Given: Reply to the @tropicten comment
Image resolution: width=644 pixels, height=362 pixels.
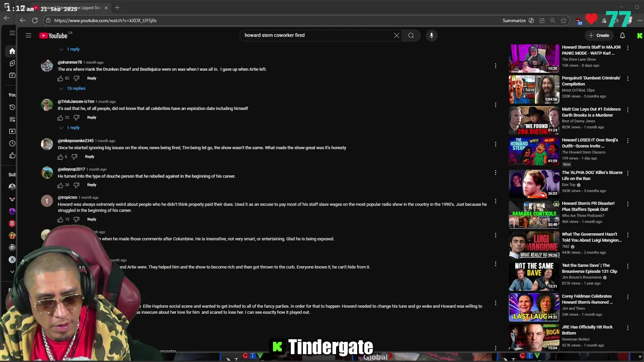Looking at the screenshot, I should (x=92, y=220).
